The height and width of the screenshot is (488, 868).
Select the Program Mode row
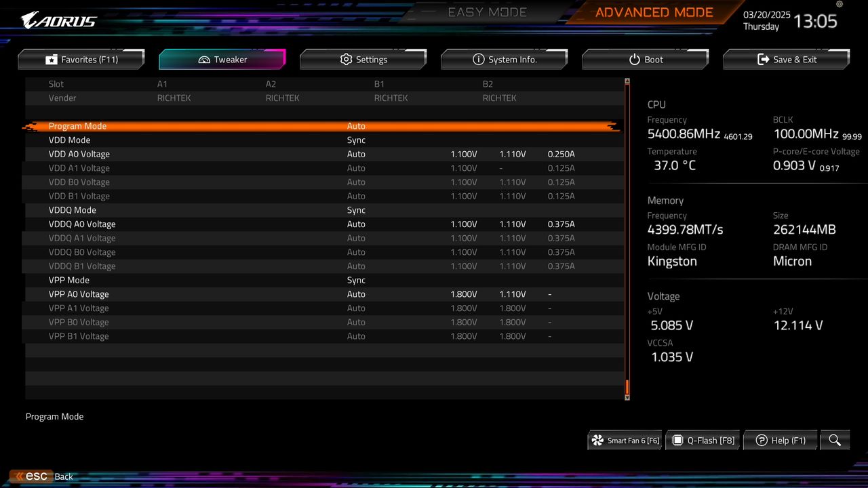pyautogui.click(x=324, y=126)
